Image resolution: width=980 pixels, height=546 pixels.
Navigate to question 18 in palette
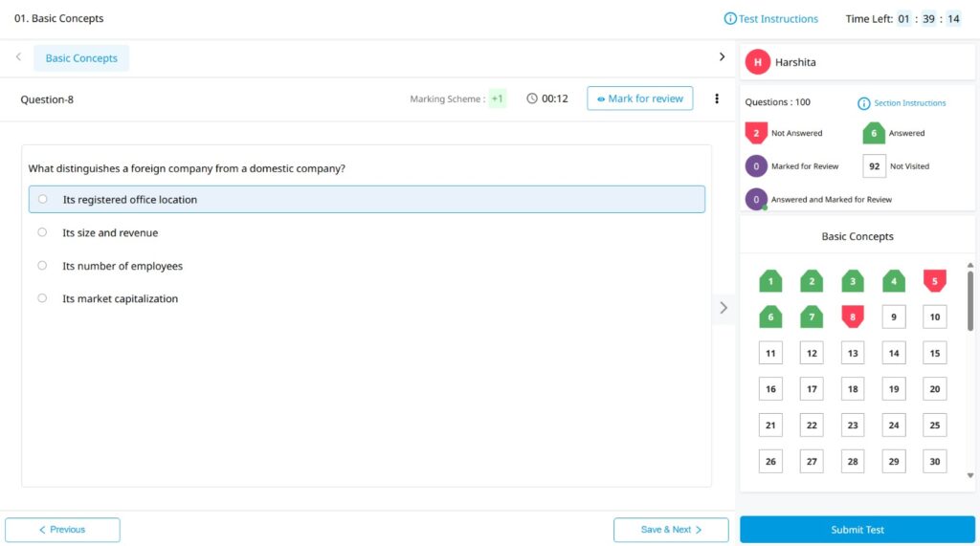point(852,389)
